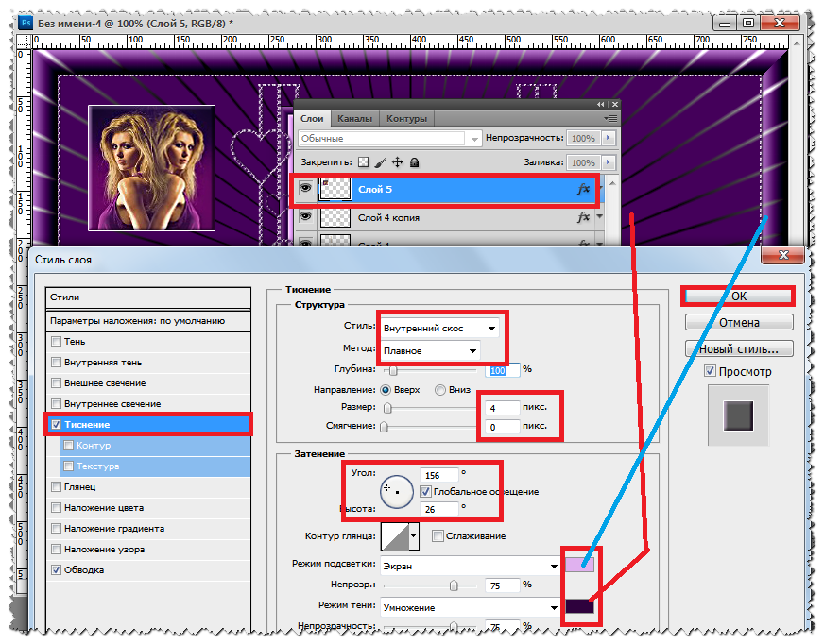This screenshot has width=824, height=644.
Task: Select the Вверх direction radio button
Action: pyautogui.click(x=386, y=390)
